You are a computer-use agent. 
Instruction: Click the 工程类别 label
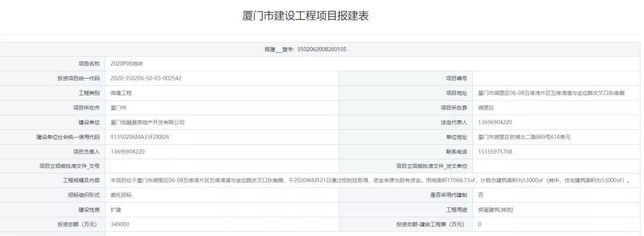pyautogui.click(x=89, y=93)
